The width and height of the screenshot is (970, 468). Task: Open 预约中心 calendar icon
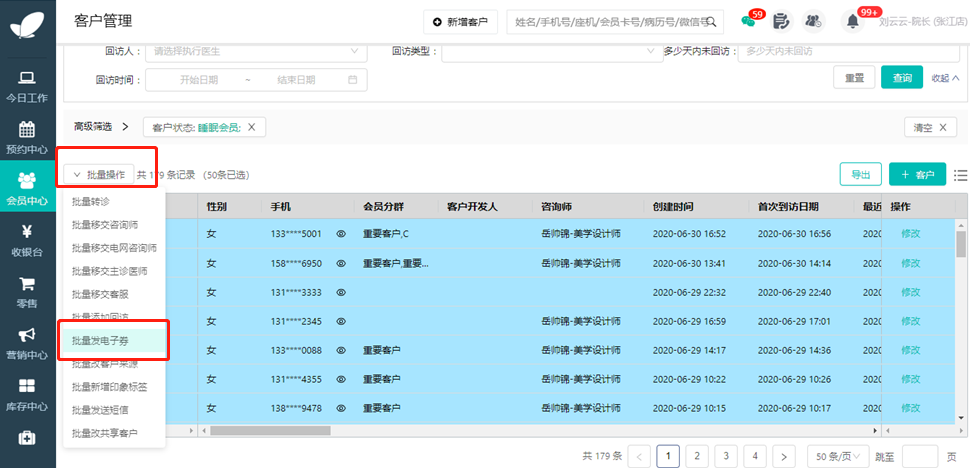(x=27, y=129)
